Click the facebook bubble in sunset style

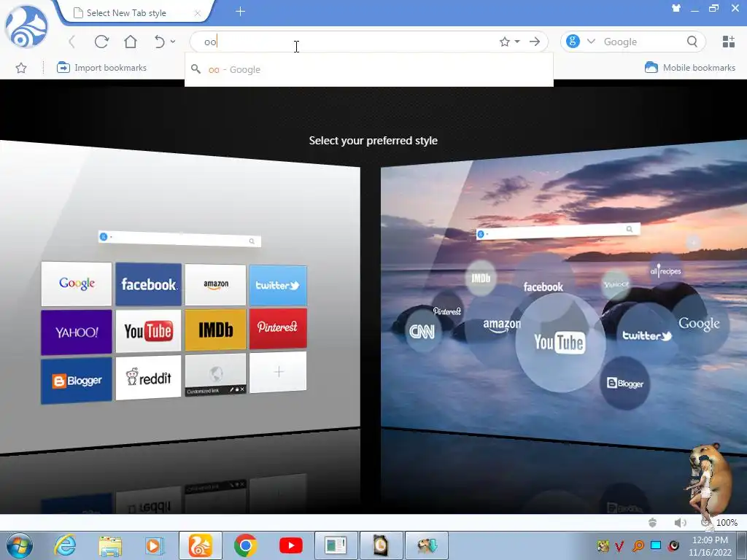(543, 287)
